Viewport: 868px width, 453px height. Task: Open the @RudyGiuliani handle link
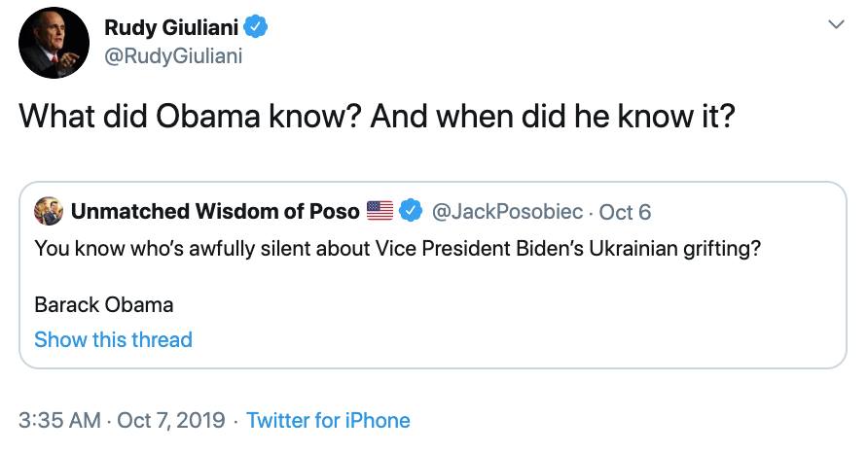pos(173,56)
